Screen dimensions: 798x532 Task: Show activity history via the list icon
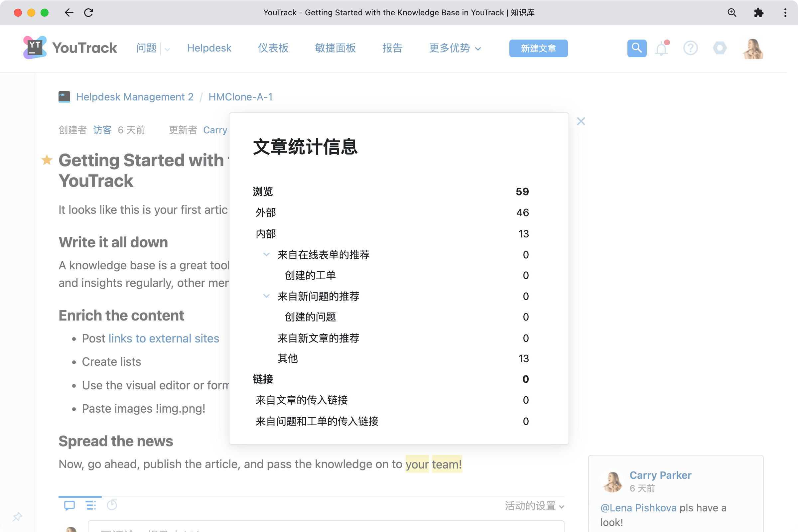click(x=90, y=505)
